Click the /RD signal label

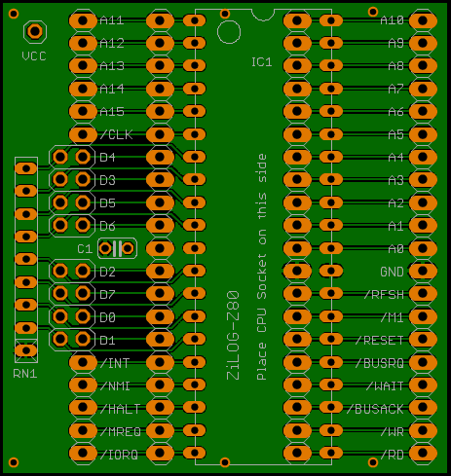(x=392, y=455)
